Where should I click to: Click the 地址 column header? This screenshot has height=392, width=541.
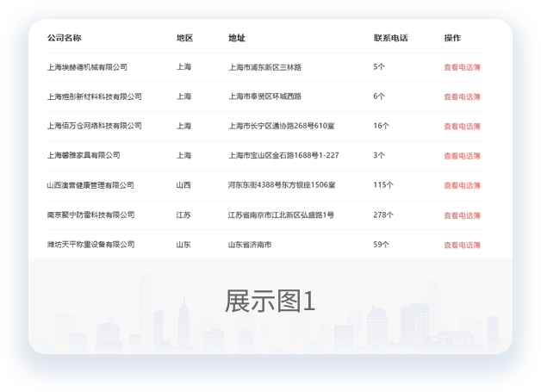pos(237,38)
